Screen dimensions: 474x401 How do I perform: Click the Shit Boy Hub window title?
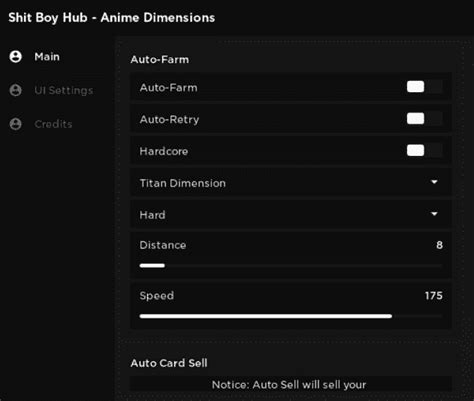tap(112, 18)
